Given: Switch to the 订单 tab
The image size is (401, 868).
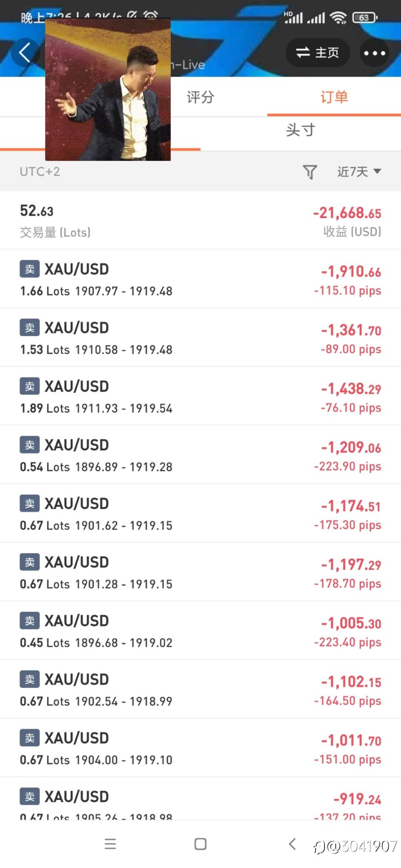Looking at the screenshot, I should coord(334,97).
